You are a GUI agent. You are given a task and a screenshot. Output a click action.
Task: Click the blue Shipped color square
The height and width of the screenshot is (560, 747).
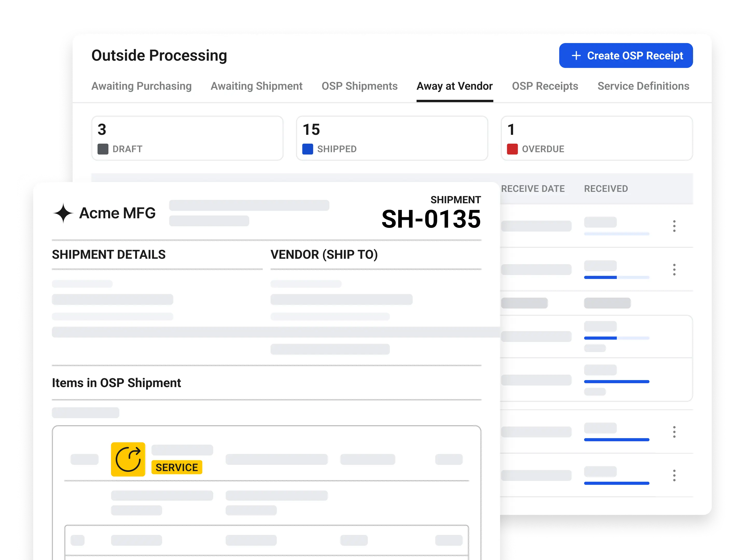308,149
